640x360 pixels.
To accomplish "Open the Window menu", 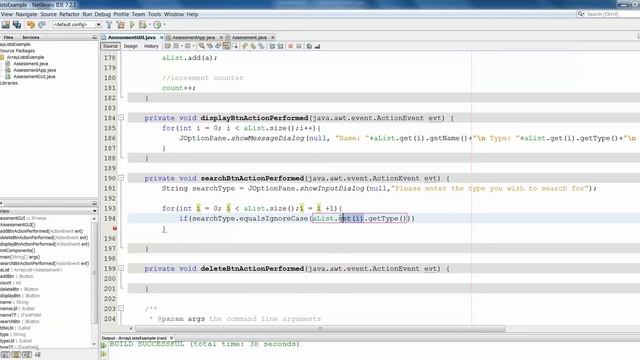I will click(x=174, y=14).
